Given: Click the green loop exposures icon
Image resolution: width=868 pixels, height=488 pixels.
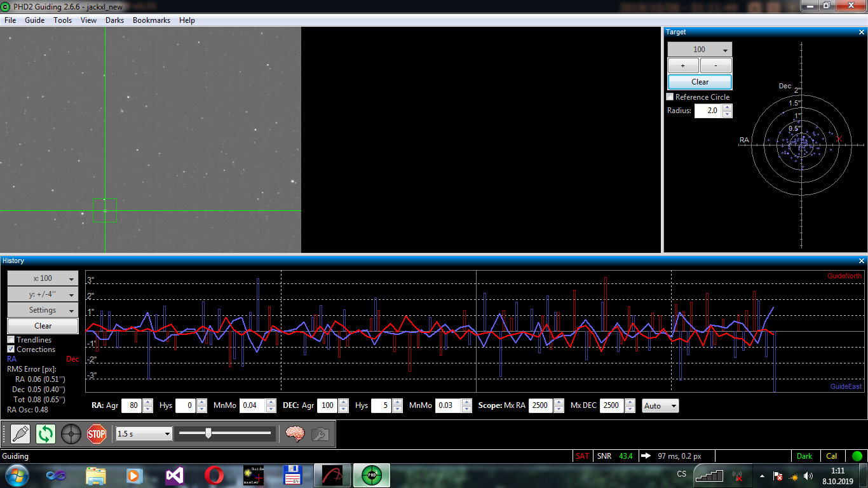Looking at the screenshot, I should 46,434.
